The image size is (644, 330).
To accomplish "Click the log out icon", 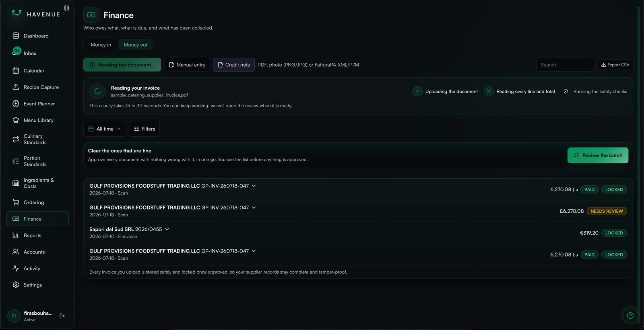I will (62, 316).
